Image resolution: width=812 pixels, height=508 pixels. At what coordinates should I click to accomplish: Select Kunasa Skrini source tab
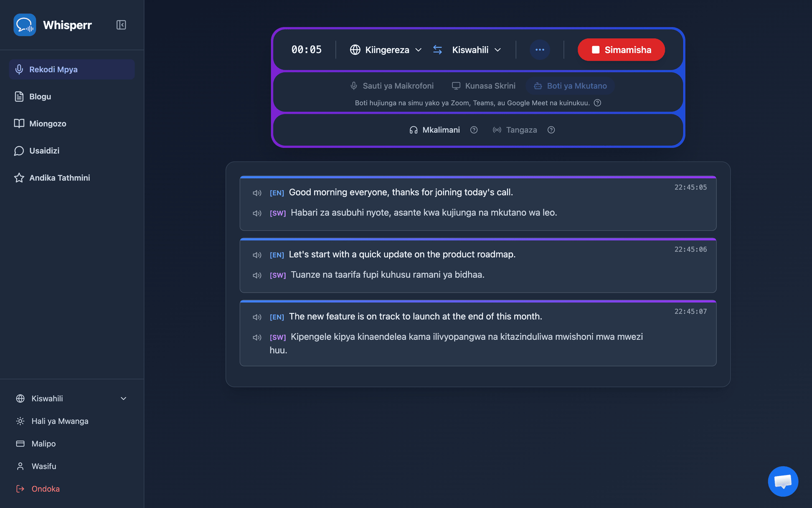coord(484,86)
